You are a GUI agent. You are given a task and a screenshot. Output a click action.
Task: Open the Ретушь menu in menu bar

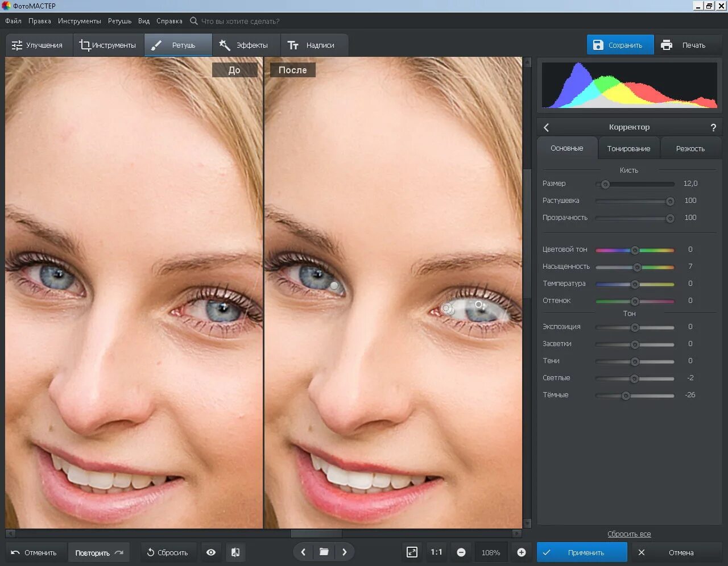tap(119, 21)
